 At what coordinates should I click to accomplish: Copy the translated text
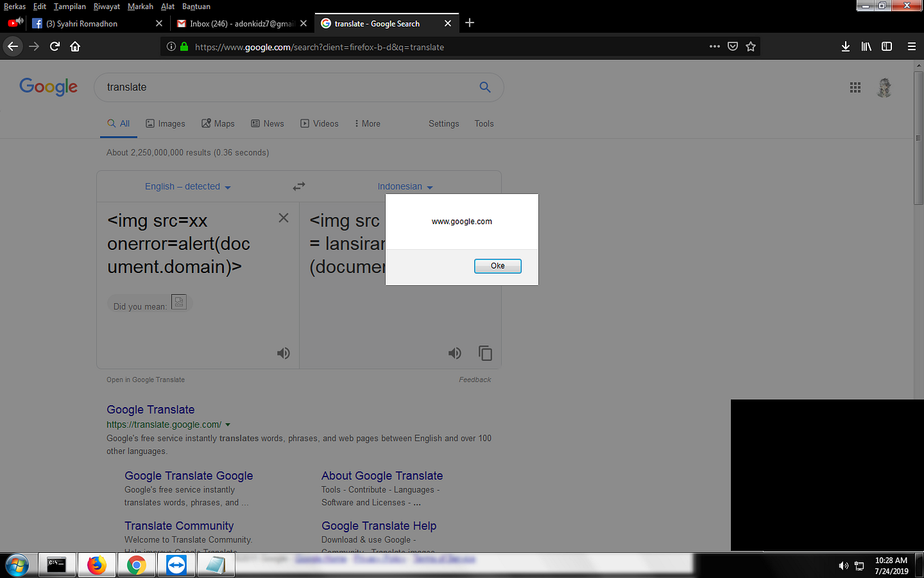point(485,353)
